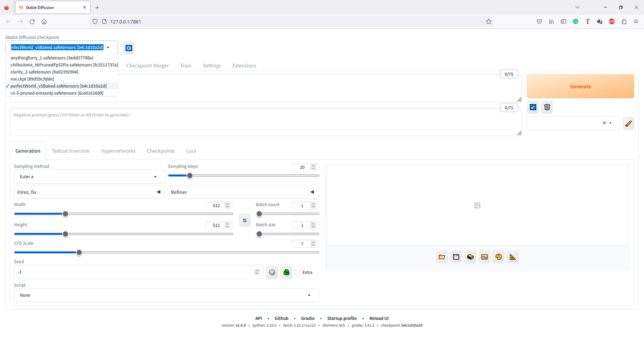Switch to Textual Inversion tab
Screen dimensions: 644x349
71,151
